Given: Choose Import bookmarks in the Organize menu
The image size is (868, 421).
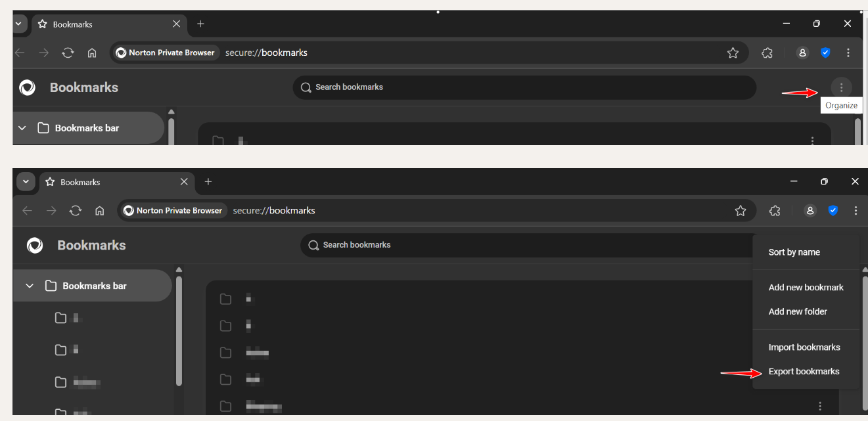Looking at the screenshot, I should pos(804,347).
